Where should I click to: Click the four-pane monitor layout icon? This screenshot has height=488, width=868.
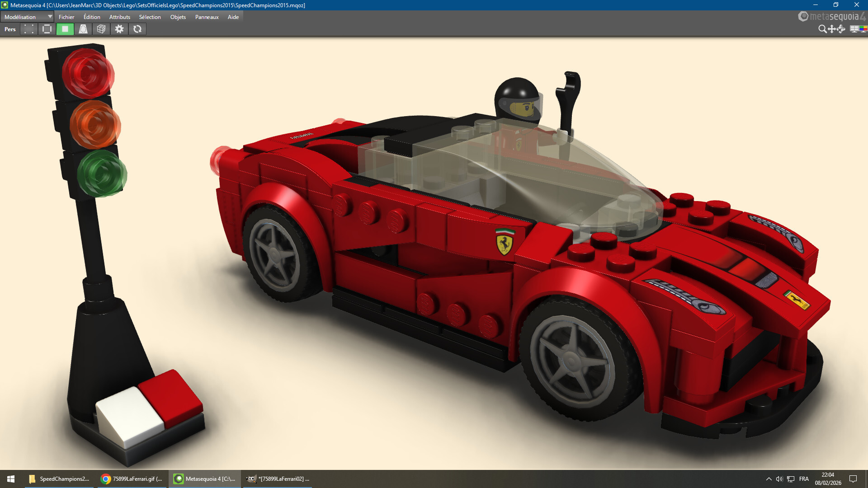coord(854,29)
